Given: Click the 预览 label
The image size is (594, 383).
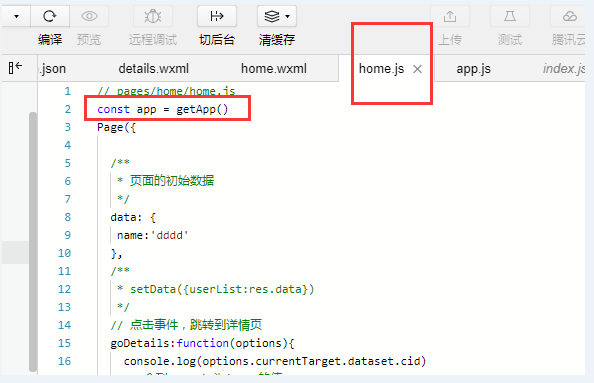Looking at the screenshot, I should click(x=89, y=39).
